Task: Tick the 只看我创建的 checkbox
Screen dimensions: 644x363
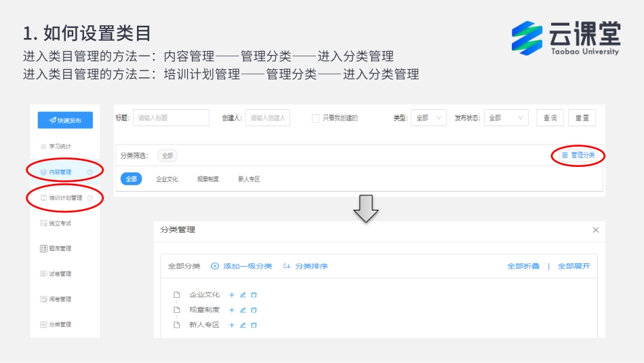Action: pyautogui.click(x=315, y=118)
